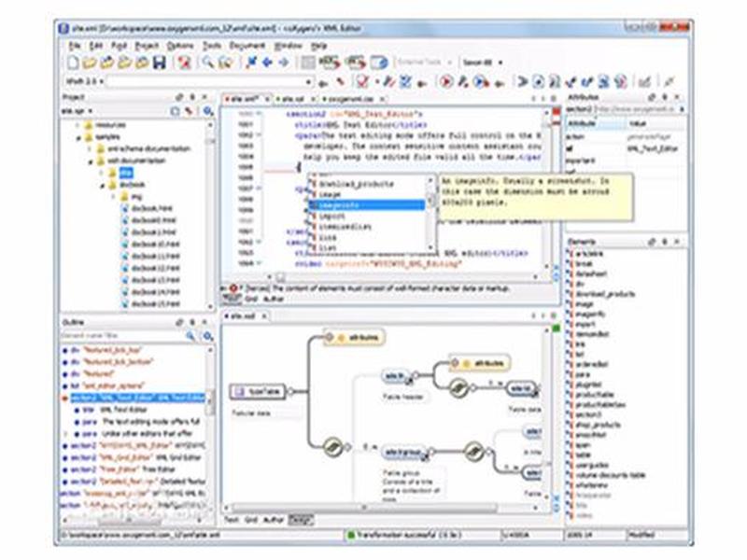Open the Window menu
Image resolution: width=747 pixels, height=560 pixels.
click(289, 46)
